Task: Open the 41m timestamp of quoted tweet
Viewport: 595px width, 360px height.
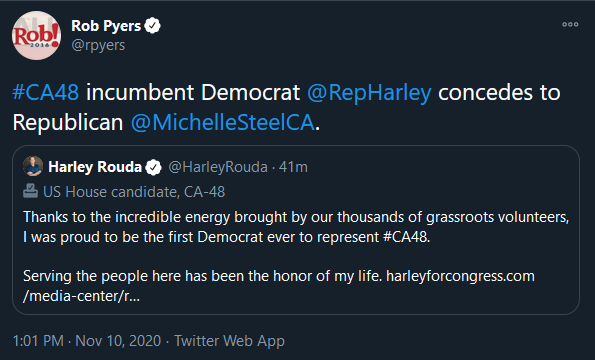Action: pyautogui.click(x=293, y=167)
